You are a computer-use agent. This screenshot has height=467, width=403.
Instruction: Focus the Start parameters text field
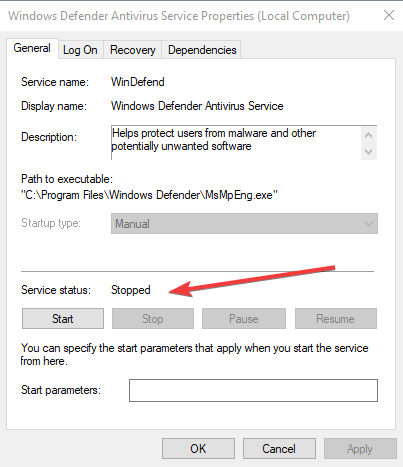[x=253, y=390]
